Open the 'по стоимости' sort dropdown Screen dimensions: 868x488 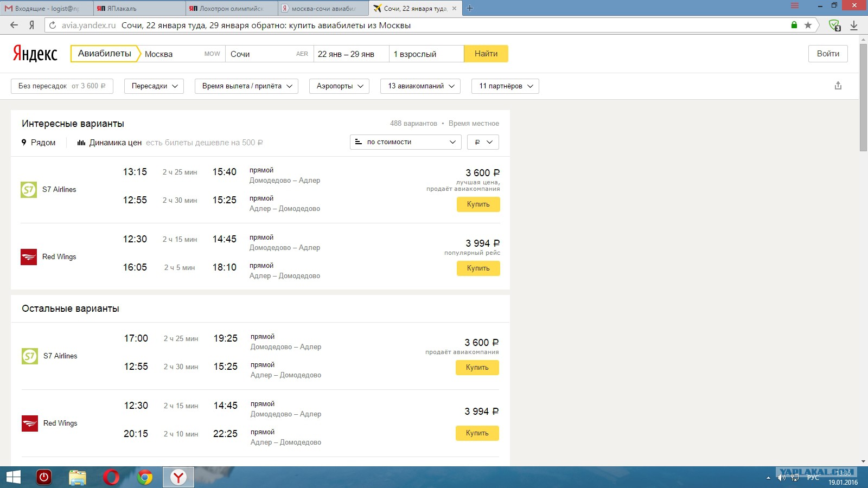coord(406,142)
